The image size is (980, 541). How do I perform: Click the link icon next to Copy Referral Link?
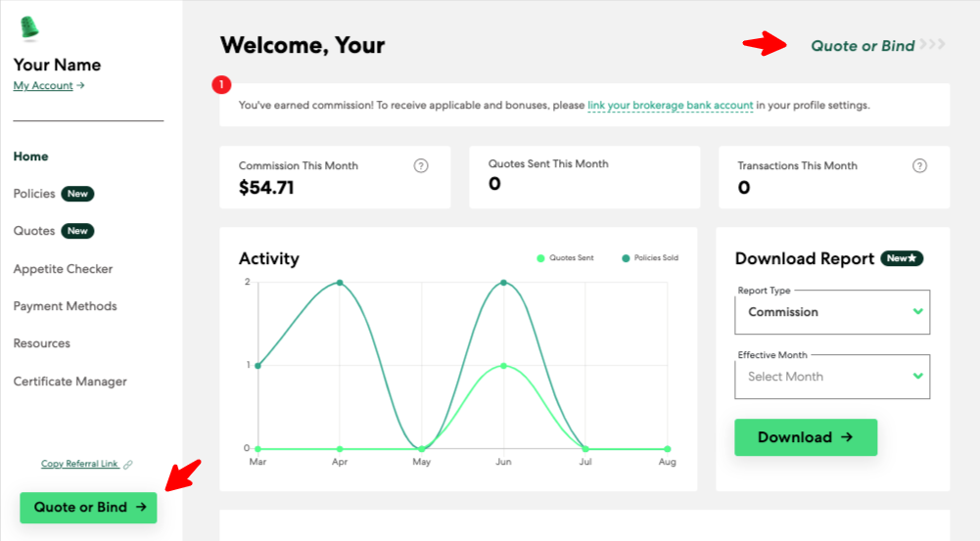tap(128, 465)
